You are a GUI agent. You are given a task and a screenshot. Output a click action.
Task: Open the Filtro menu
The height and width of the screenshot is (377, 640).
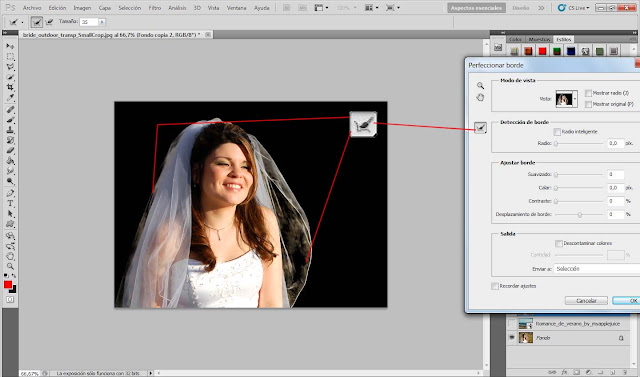click(x=155, y=8)
